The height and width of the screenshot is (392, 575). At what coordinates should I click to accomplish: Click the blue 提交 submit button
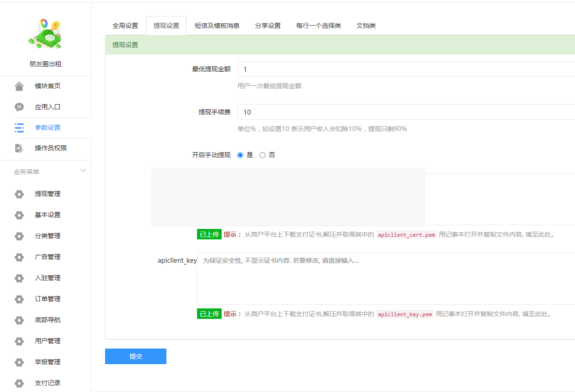[135, 356]
